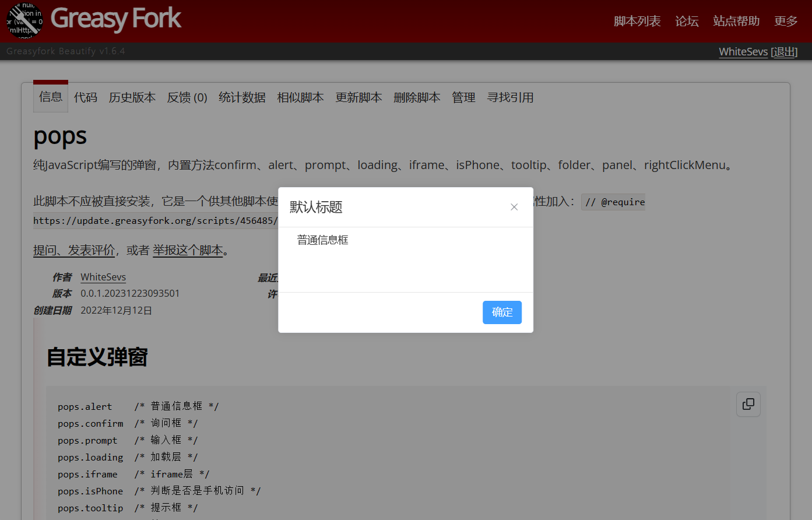
Task: Close the dialog with the X icon
Action: [514, 207]
